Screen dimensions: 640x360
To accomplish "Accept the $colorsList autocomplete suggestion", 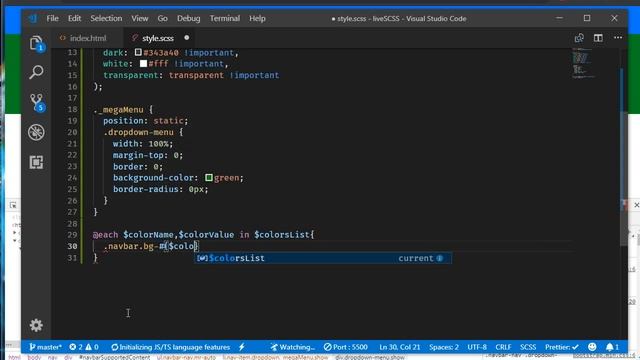I will coord(322,258).
